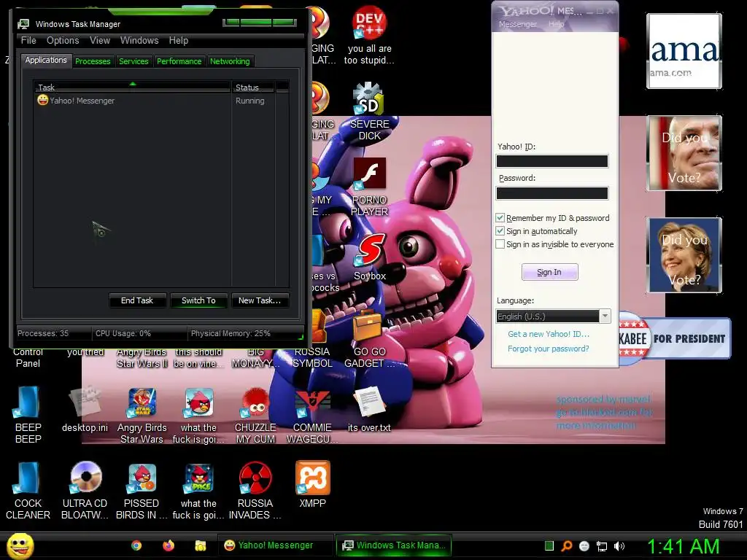Screen dimensions: 747x560
Task: Open the BEEP BEEP desktop icon
Action: 28,402
